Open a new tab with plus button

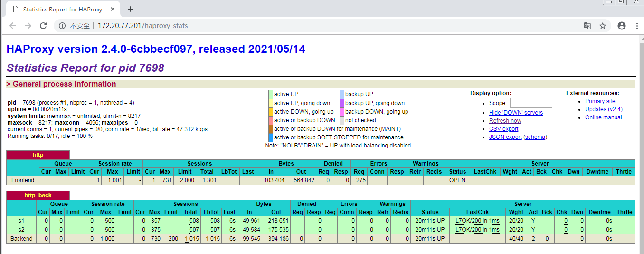(131, 9)
